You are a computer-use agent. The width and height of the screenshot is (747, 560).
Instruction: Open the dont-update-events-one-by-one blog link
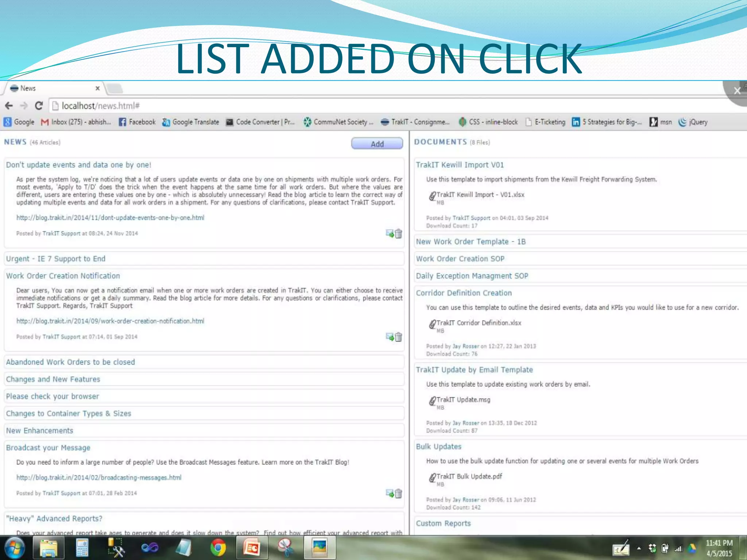pyautogui.click(x=110, y=218)
